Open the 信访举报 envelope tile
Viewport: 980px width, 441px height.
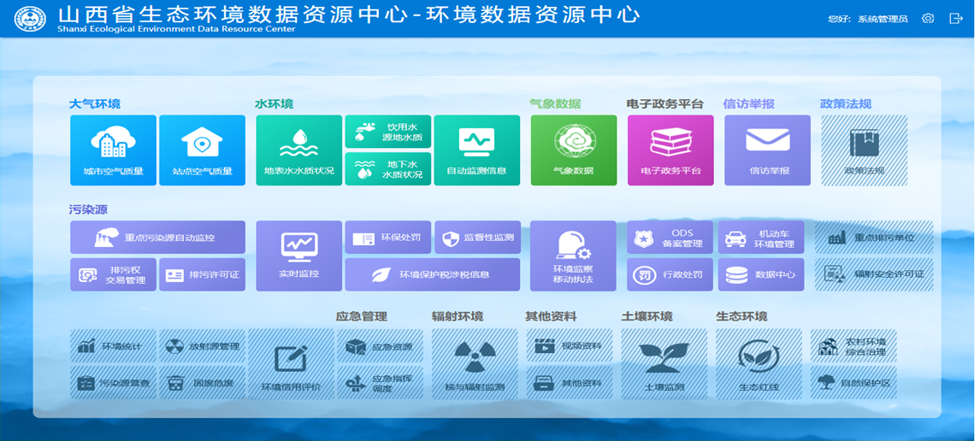767,150
